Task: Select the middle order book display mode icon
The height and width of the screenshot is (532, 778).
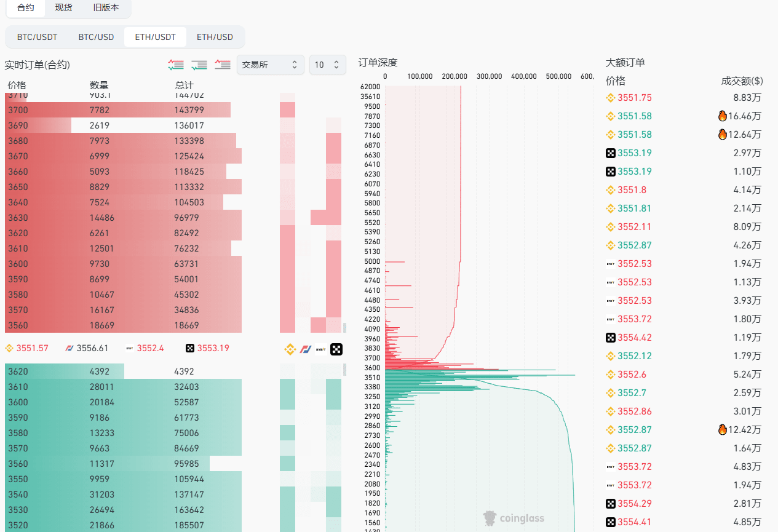Action: (199, 65)
